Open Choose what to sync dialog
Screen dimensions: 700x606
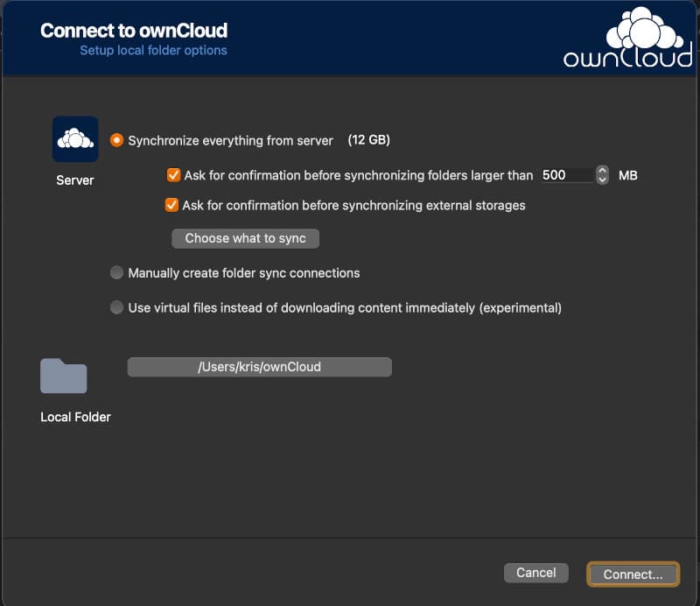(x=246, y=238)
